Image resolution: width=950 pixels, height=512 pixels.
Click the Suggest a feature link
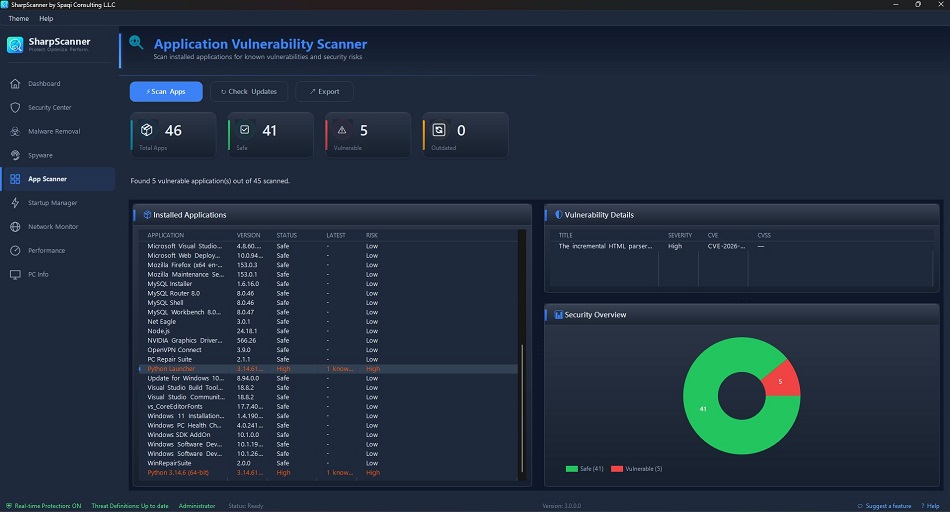pyautogui.click(x=884, y=506)
